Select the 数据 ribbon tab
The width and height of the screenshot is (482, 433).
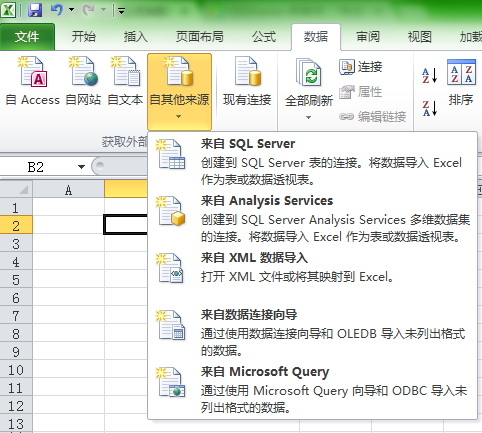click(316, 37)
